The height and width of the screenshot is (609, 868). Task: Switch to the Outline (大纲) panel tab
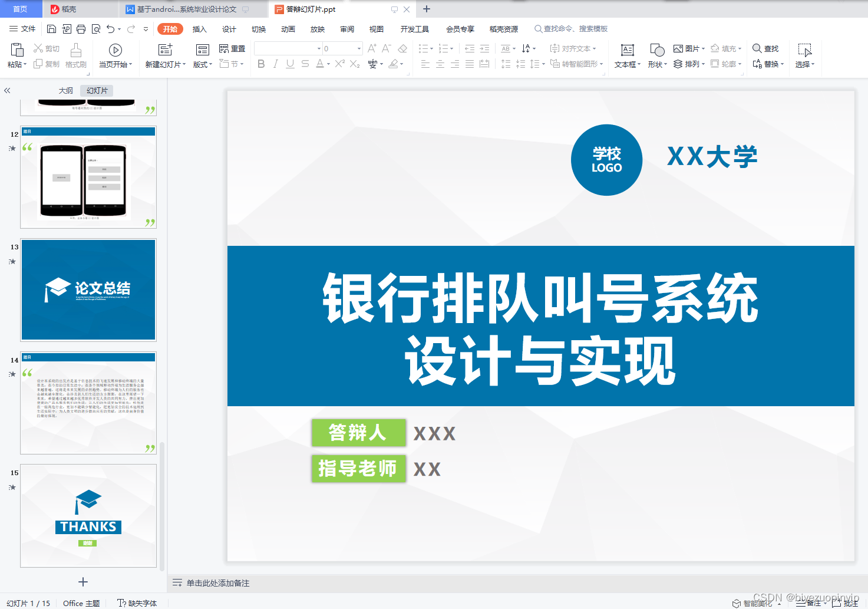point(66,90)
